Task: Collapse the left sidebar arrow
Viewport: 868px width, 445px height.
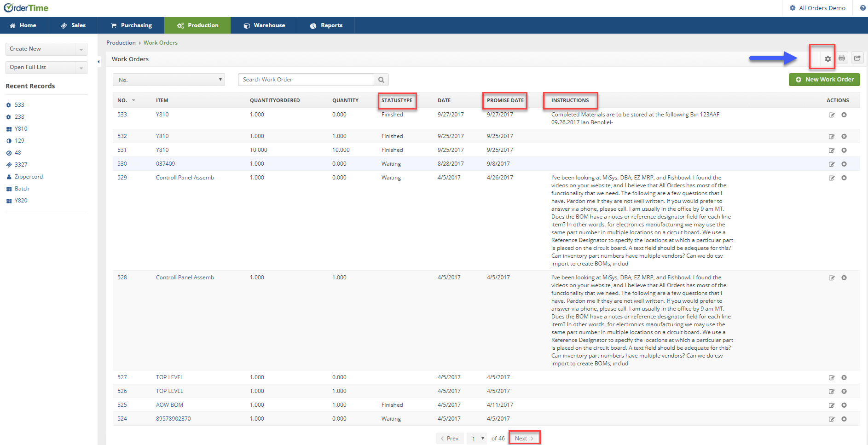Action: click(98, 61)
